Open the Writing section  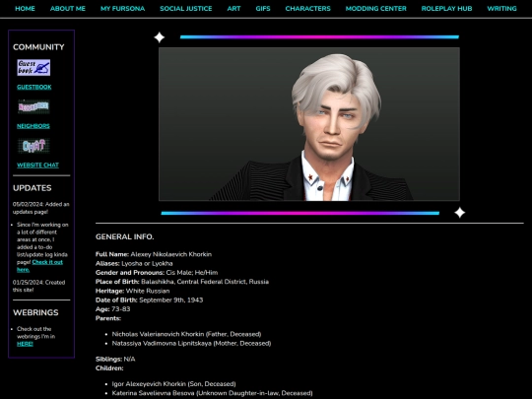[x=501, y=9]
